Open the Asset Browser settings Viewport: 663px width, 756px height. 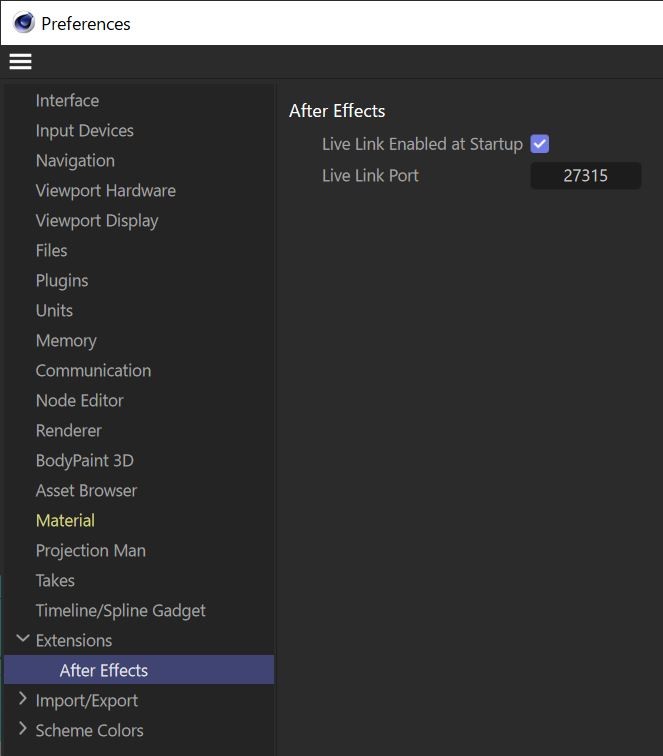click(x=86, y=491)
